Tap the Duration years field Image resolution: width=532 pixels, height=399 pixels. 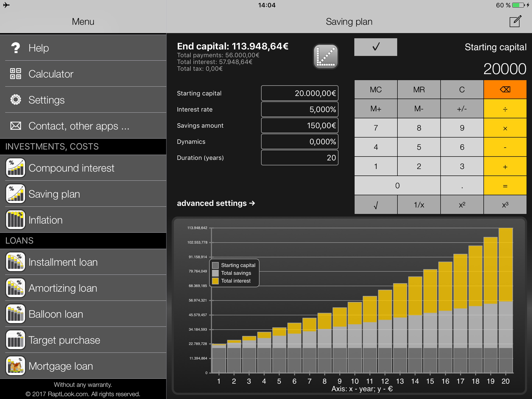click(x=299, y=158)
